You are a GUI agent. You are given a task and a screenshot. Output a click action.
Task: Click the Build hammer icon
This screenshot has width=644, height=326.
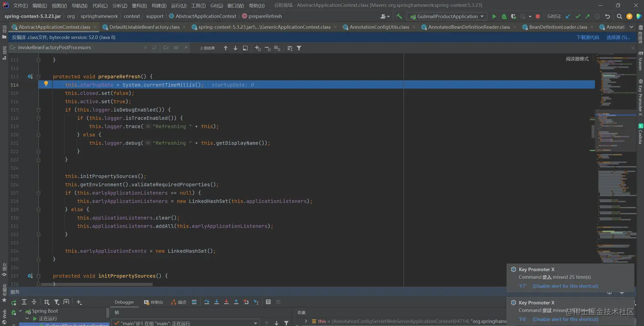[x=399, y=16]
